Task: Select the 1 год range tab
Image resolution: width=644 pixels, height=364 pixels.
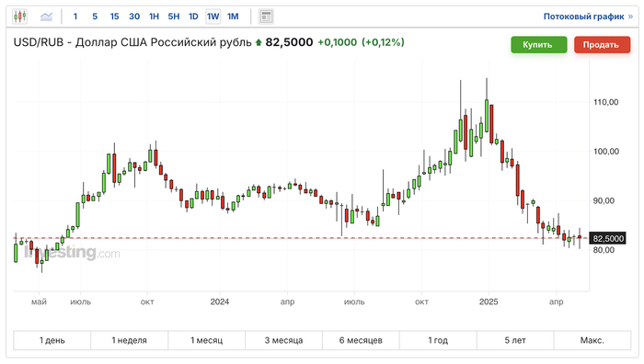Action: pyautogui.click(x=438, y=340)
